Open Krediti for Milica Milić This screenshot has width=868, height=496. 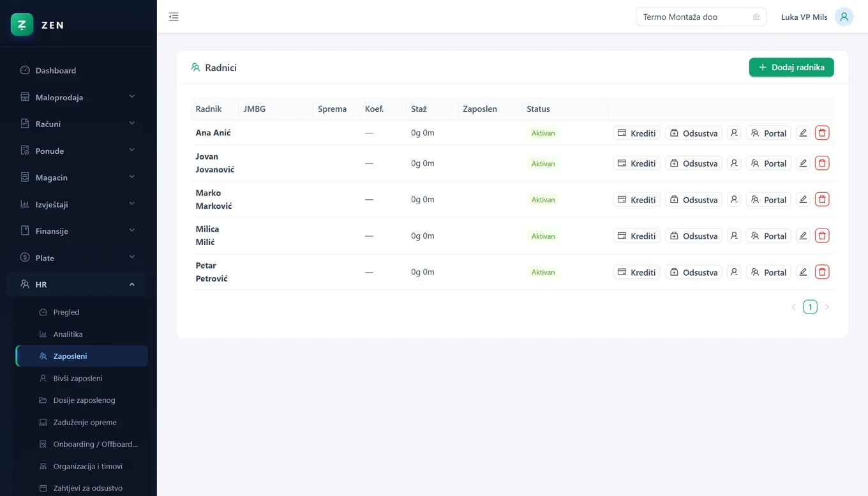pyautogui.click(x=636, y=236)
